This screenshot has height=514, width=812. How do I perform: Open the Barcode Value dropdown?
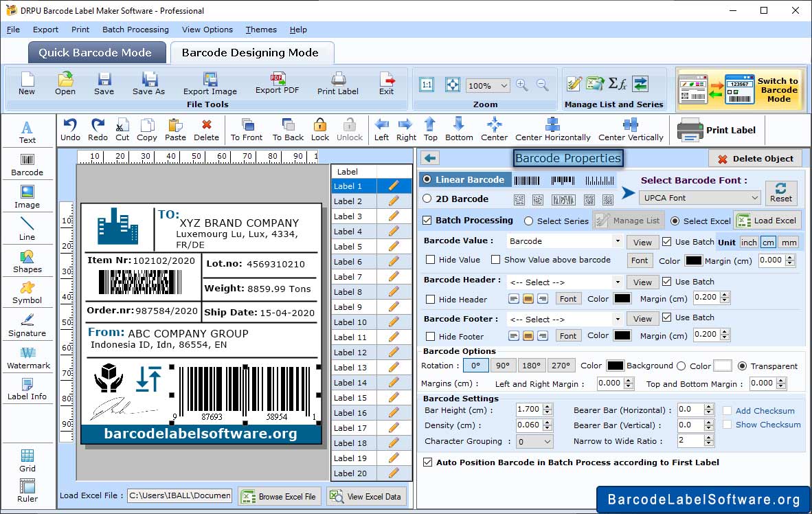click(565, 241)
